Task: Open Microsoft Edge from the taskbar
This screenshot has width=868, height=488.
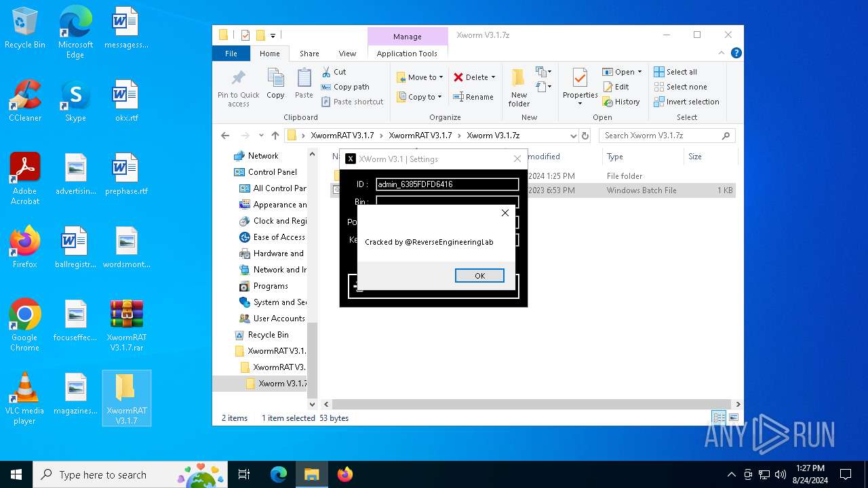Action: point(279,474)
